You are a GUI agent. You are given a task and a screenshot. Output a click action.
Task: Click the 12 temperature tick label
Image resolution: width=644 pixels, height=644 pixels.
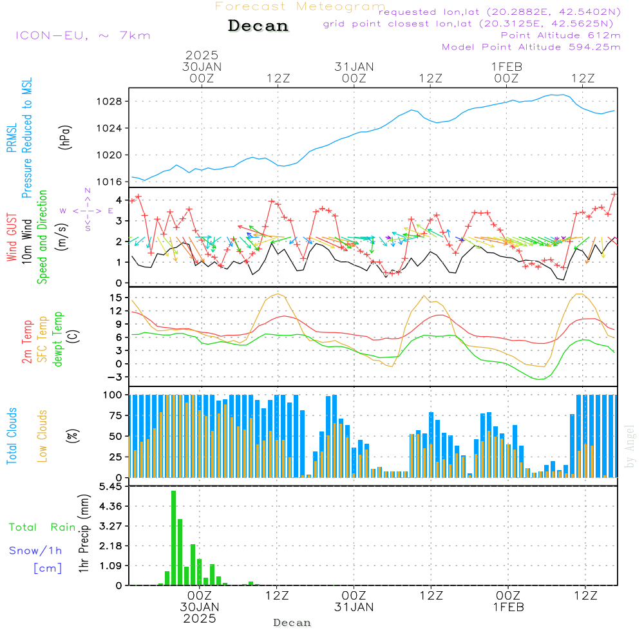(x=116, y=311)
